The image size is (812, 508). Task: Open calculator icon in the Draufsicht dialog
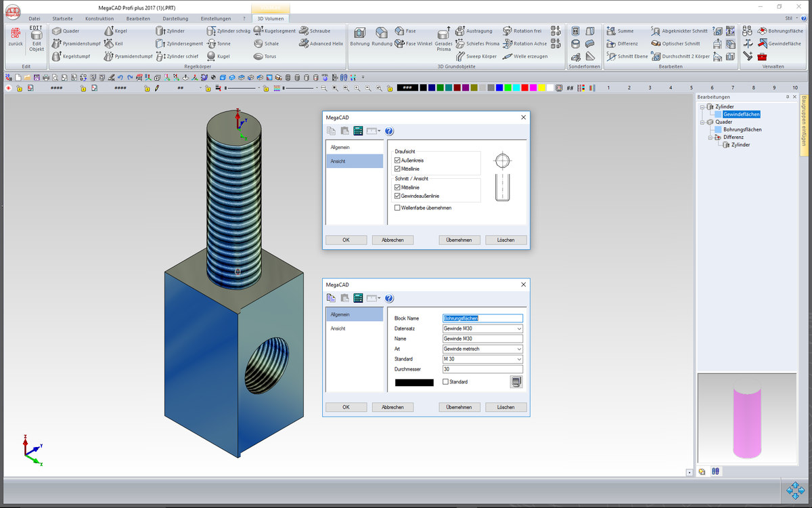tap(359, 131)
